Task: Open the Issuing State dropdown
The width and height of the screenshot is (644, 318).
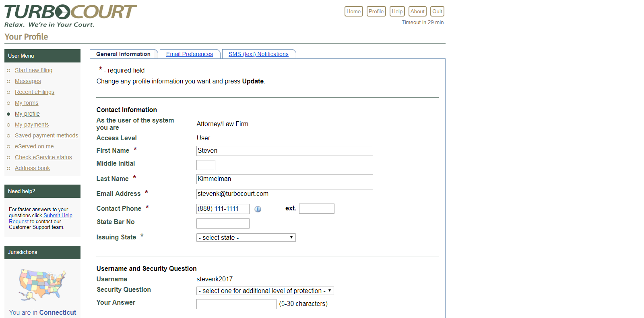Action: coord(246,238)
